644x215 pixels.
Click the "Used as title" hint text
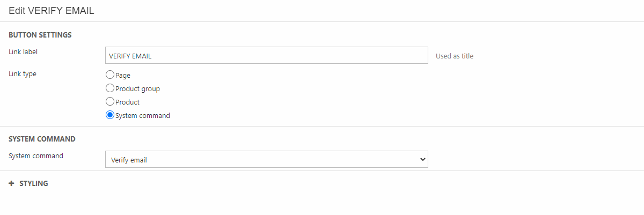pos(455,56)
